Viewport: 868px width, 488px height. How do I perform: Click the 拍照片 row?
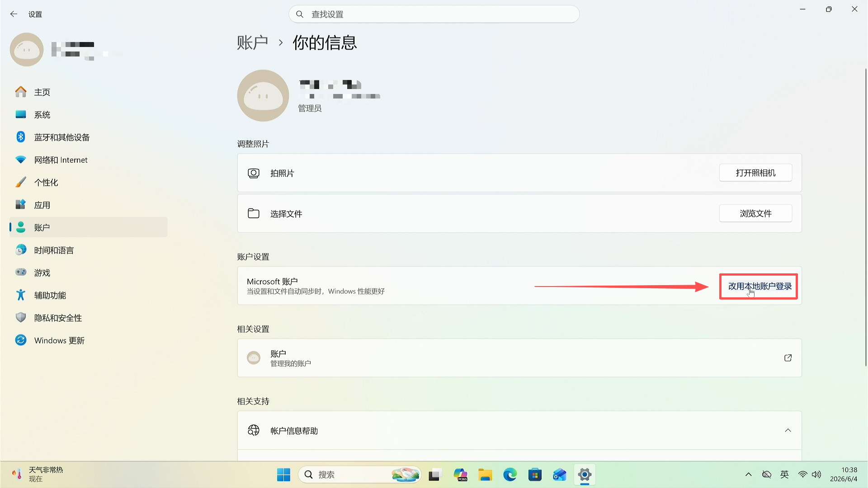[519, 173]
